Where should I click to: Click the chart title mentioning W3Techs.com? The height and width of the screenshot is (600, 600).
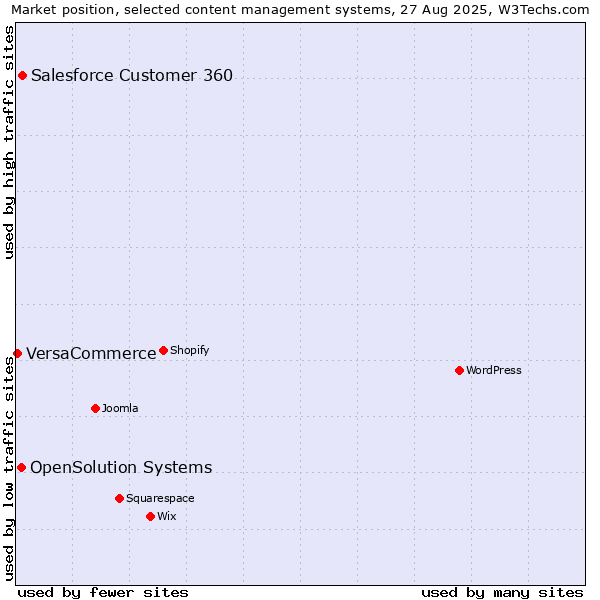pos(300,10)
